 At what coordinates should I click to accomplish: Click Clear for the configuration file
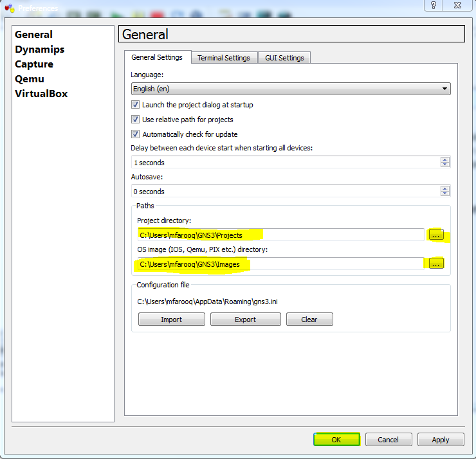(309, 319)
